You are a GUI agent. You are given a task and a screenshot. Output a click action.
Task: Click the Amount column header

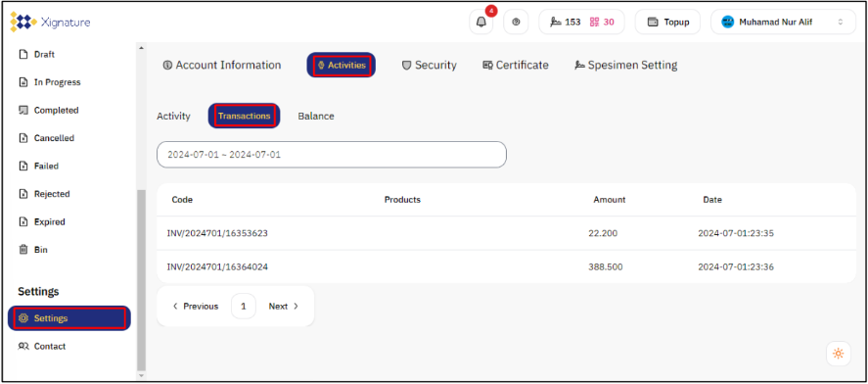click(x=610, y=200)
